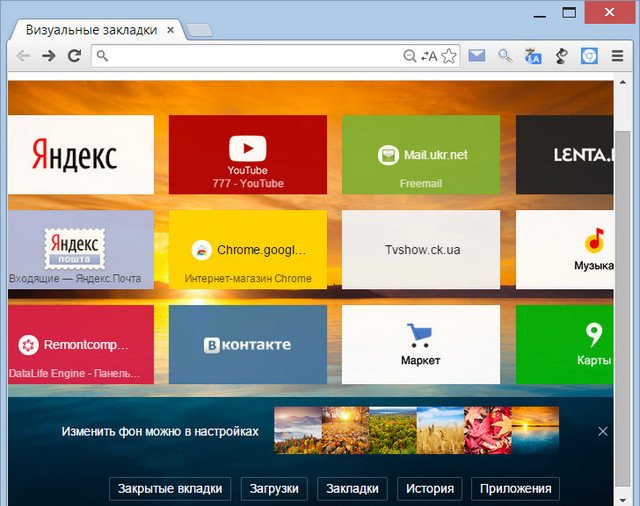Reload the page with the refresh icon
The image size is (640, 506).
tap(73, 56)
